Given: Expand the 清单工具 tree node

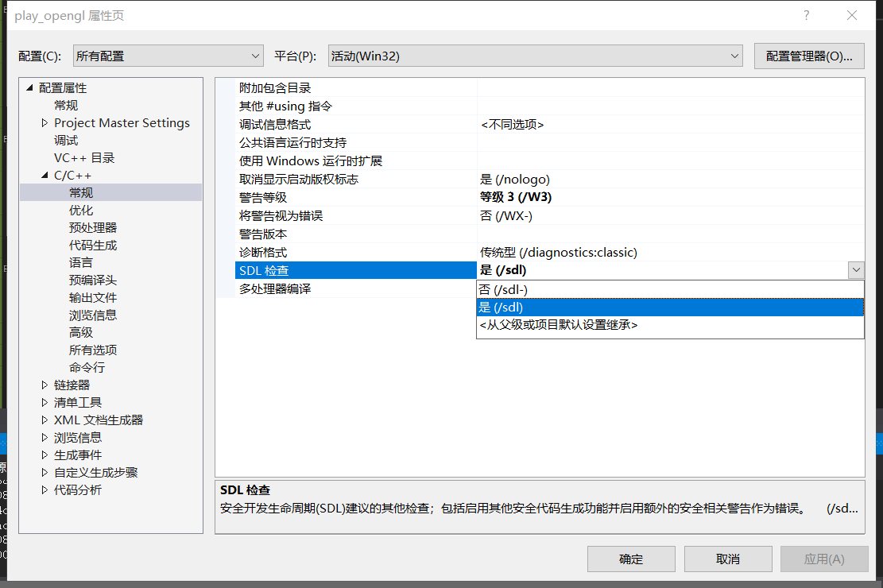Looking at the screenshot, I should click(x=45, y=402).
